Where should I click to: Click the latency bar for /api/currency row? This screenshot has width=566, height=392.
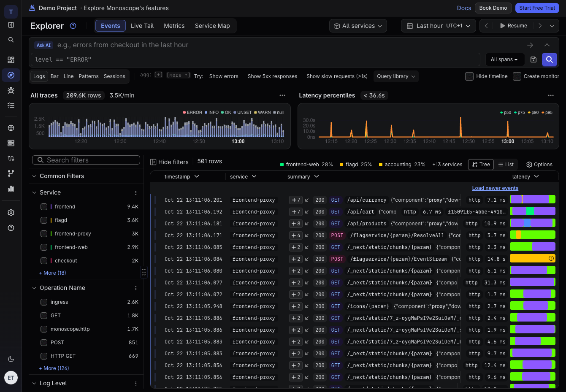pyautogui.click(x=533, y=200)
